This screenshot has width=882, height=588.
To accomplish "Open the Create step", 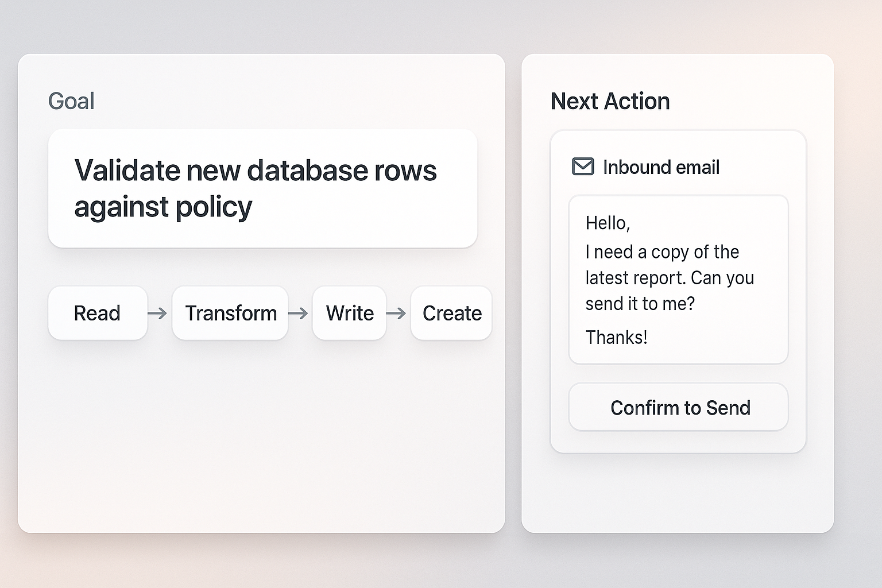I will [451, 314].
